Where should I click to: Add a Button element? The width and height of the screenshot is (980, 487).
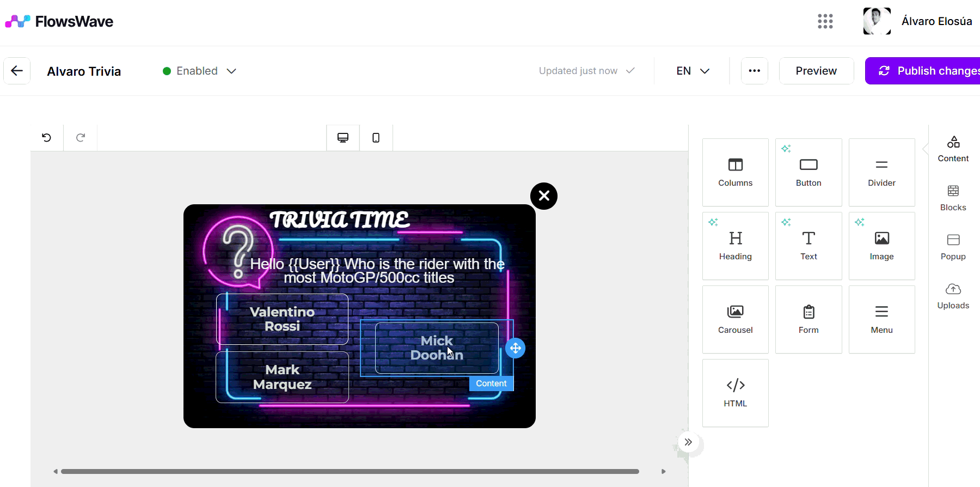click(x=808, y=172)
